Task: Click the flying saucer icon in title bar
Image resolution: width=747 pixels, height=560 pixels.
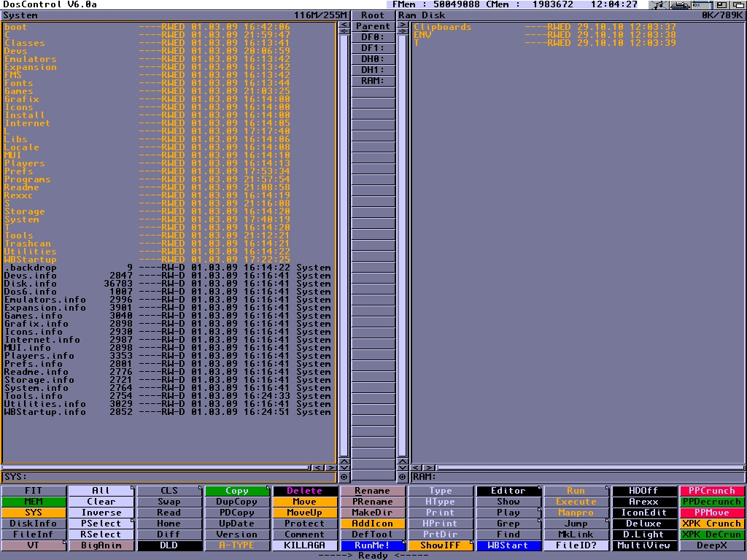Action: [681, 5]
